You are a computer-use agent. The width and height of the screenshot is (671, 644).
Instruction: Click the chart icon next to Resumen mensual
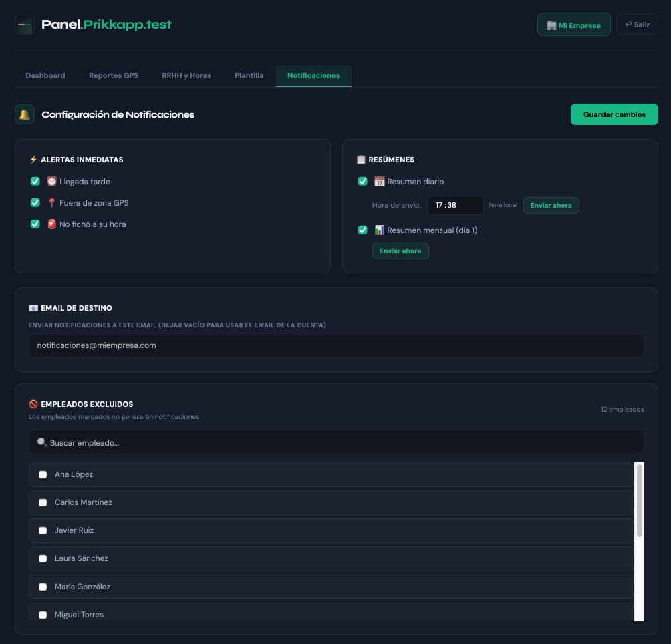click(379, 230)
